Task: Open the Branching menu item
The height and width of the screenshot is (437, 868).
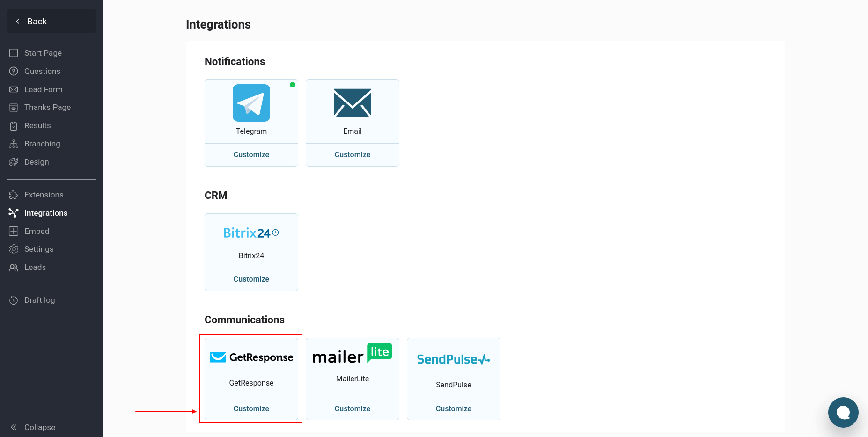Action: [42, 144]
